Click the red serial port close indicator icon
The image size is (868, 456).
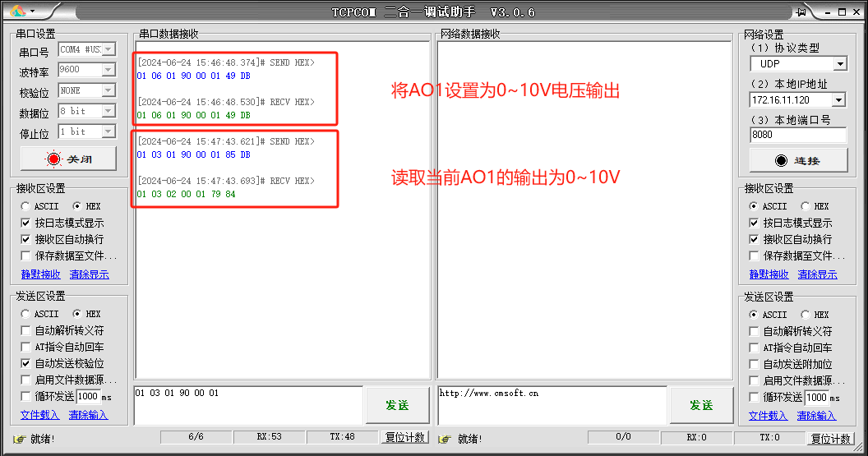[x=53, y=159]
